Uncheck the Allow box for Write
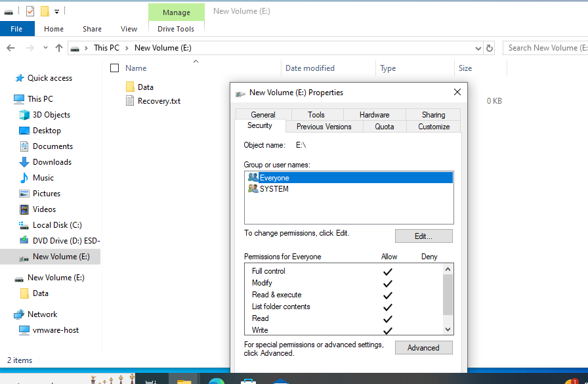Viewport: 588px width, 384px height. click(387, 330)
